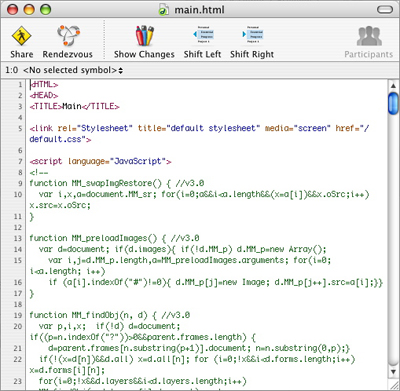The width and height of the screenshot is (400, 391).
Task: Click the Show Changes crayons icon
Action: [x=144, y=35]
